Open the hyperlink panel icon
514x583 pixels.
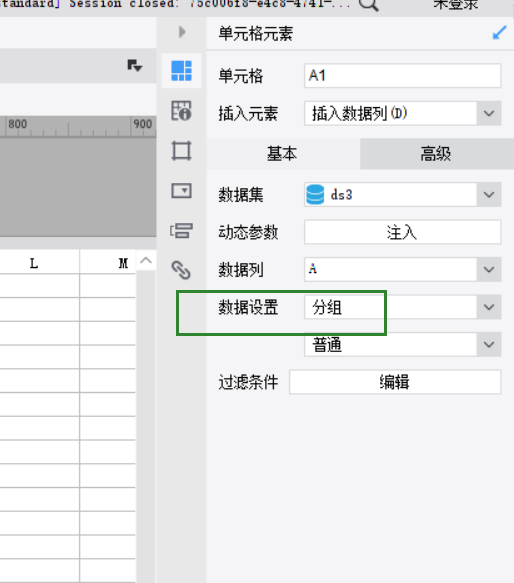pos(181,270)
